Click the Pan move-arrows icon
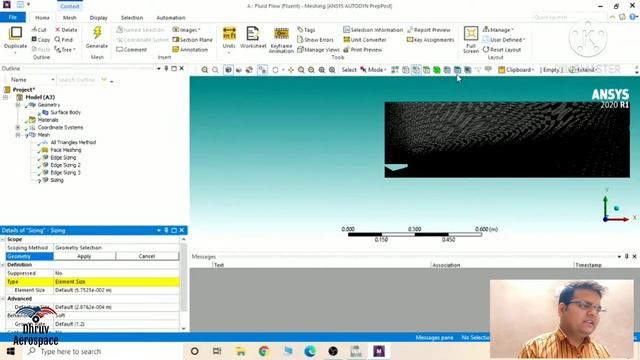This screenshot has height=360, width=640. point(291,70)
